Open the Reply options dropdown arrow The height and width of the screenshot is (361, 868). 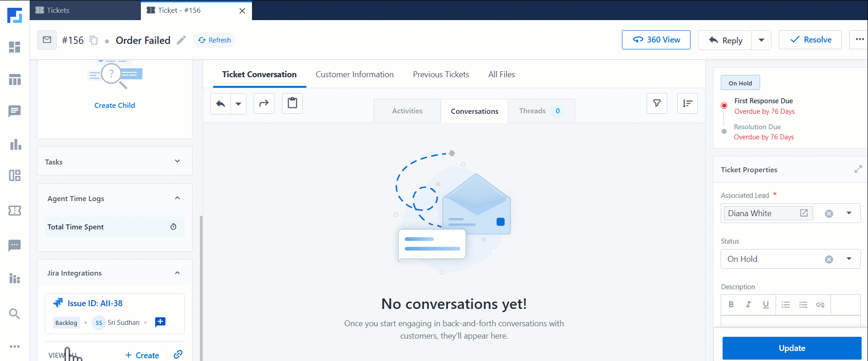click(761, 40)
